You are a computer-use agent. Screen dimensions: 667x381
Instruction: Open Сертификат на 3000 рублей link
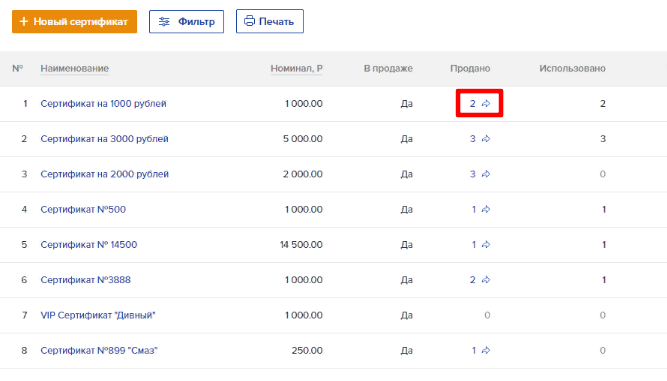click(x=105, y=139)
